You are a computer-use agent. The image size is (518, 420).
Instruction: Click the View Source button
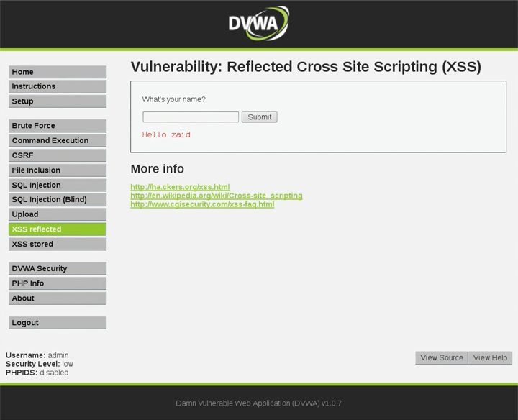(442, 358)
